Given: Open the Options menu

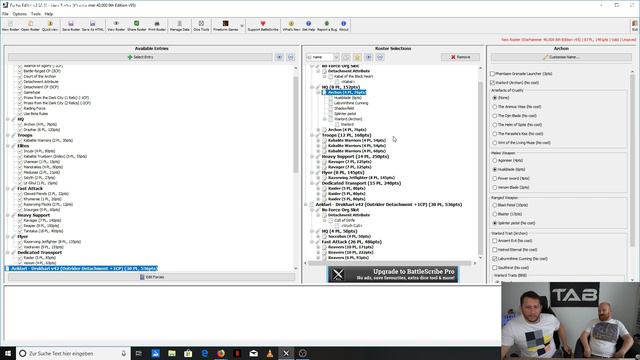Looking at the screenshot, I should tap(19, 14).
